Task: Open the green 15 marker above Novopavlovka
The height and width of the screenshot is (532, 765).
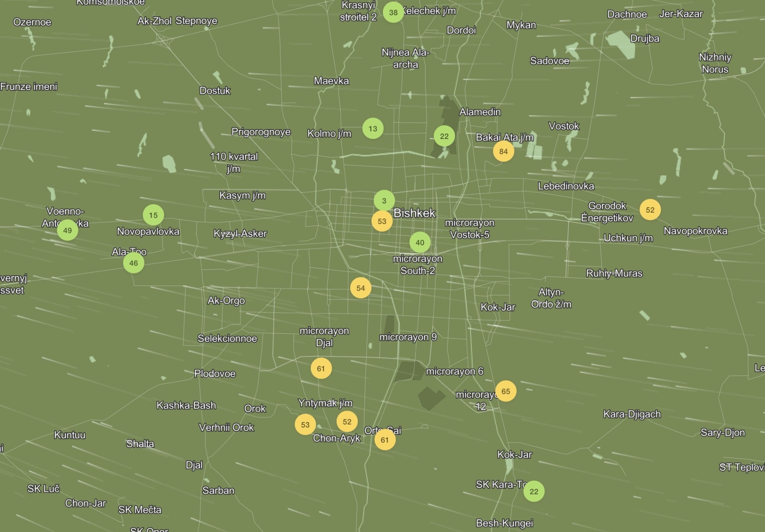Action: pyautogui.click(x=153, y=215)
